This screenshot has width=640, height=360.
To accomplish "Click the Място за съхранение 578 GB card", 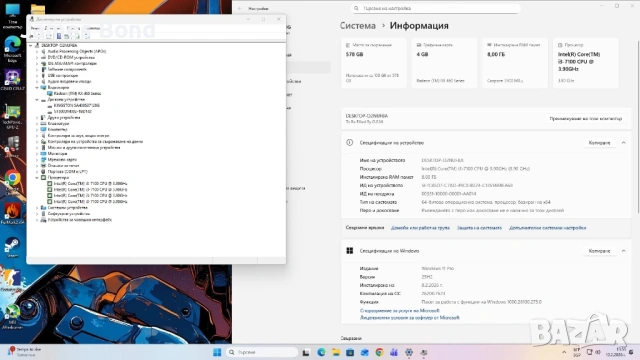I will pyautogui.click(x=373, y=63).
